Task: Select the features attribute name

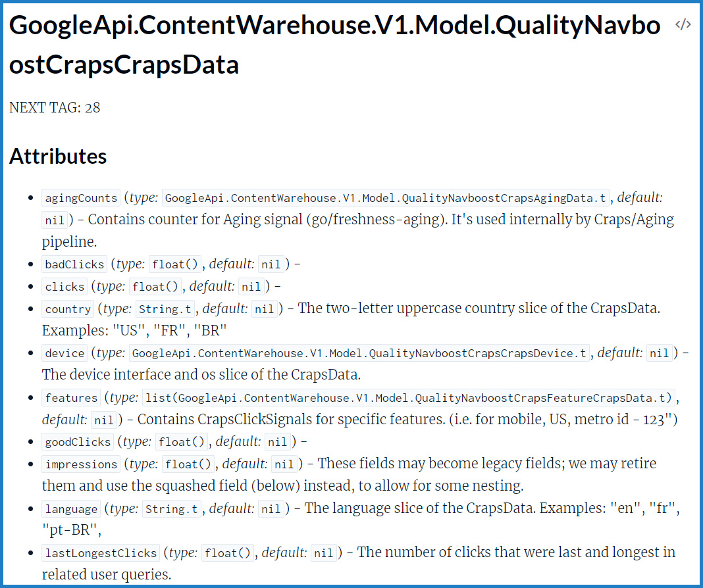Action: [x=71, y=398]
